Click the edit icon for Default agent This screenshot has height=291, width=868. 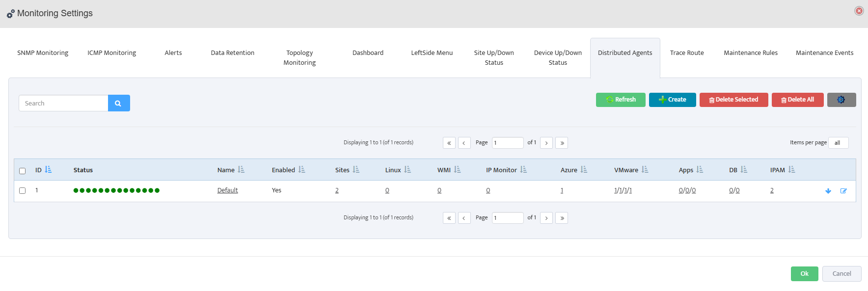click(x=843, y=191)
